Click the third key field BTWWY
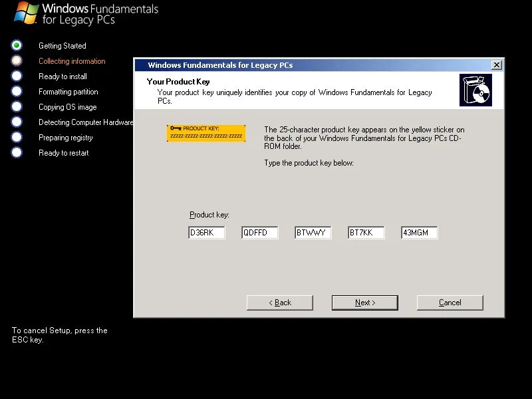 coord(313,233)
